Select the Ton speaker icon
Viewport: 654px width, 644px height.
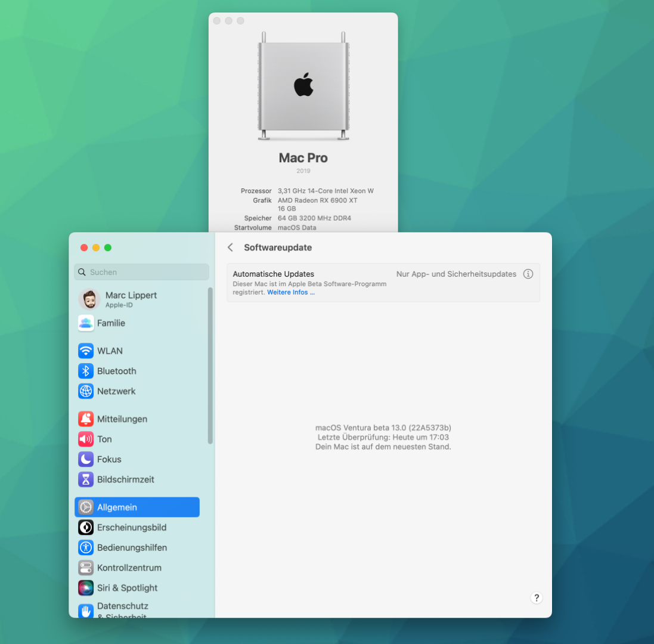coord(85,439)
